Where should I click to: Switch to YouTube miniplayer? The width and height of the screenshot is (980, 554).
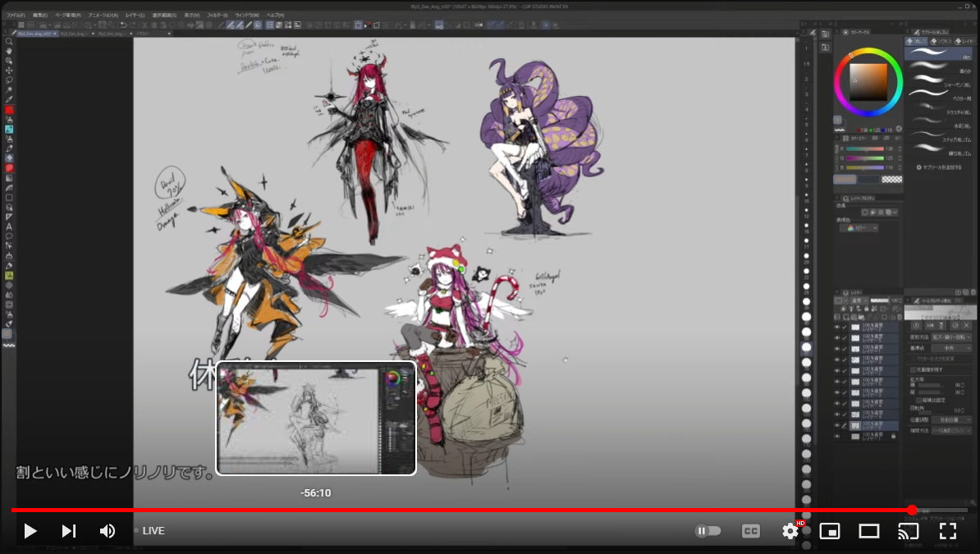[829, 531]
